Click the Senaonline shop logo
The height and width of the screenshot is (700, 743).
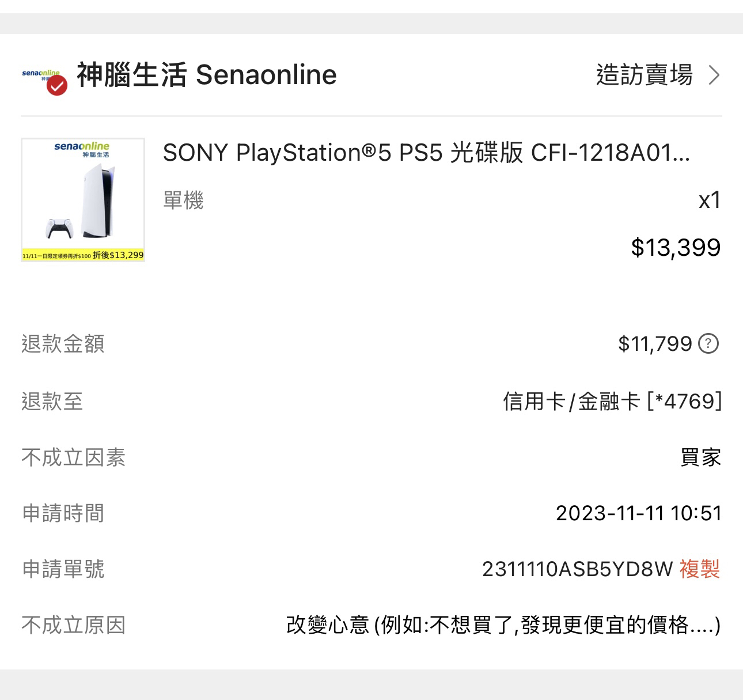pyautogui.click(x=39, y=74)
